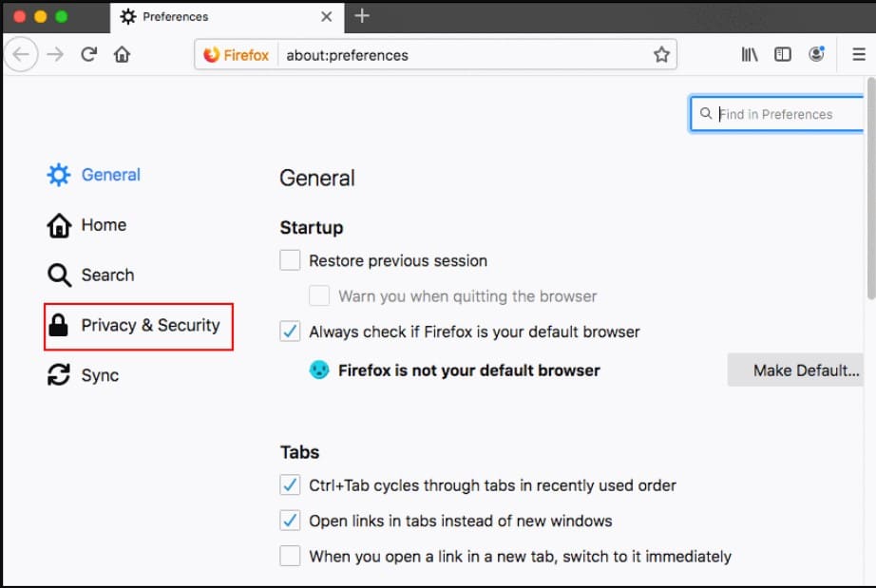Open the Firefox Library icon
Viewport: 876px width, 588px height.
tap(749, 54)
